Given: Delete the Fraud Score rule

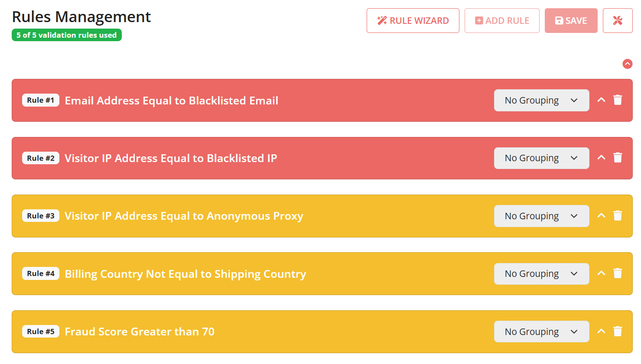Looking at the screenshot, I should point(618,331).
